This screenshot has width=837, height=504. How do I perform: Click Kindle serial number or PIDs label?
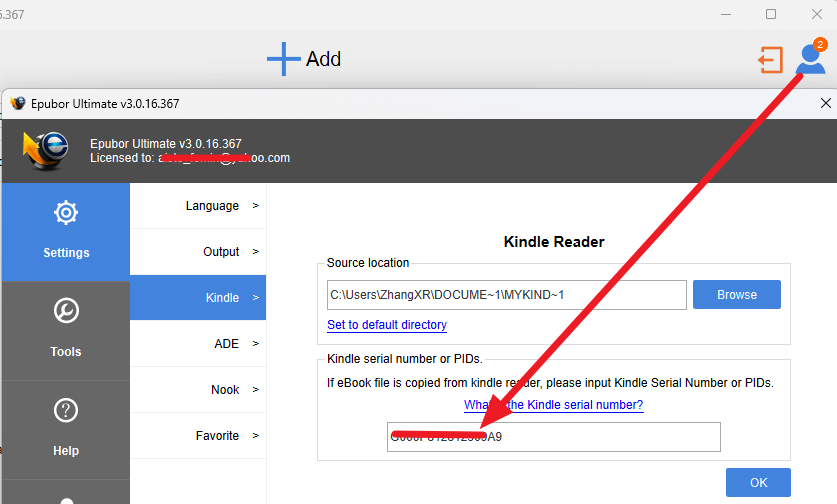pos(405,359)
